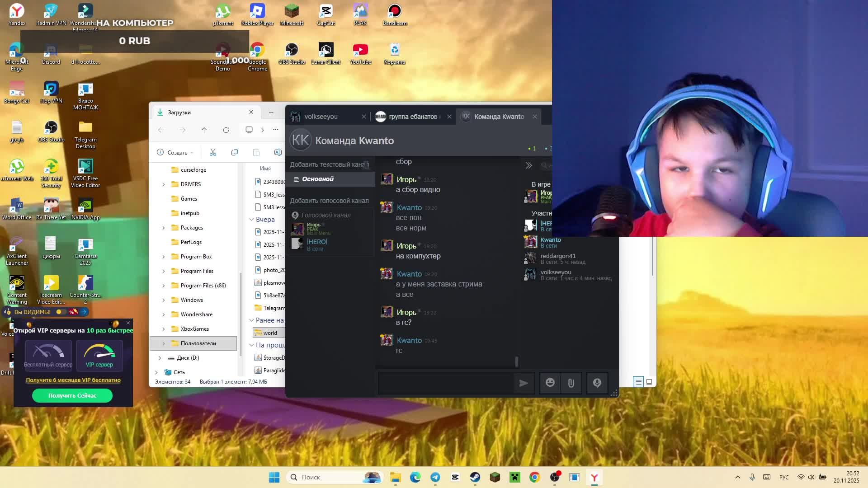Open the Создать dropdown menu

click(x=175, y=153)
